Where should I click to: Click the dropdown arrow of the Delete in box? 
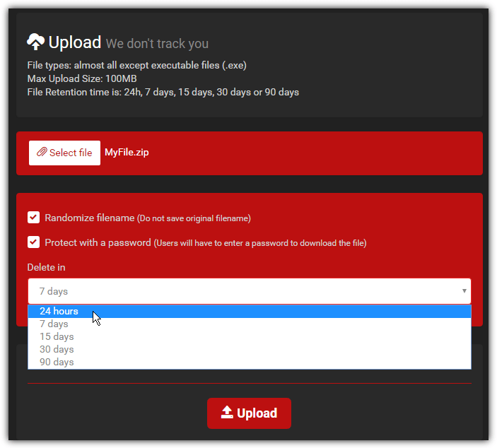pos(464,291)
